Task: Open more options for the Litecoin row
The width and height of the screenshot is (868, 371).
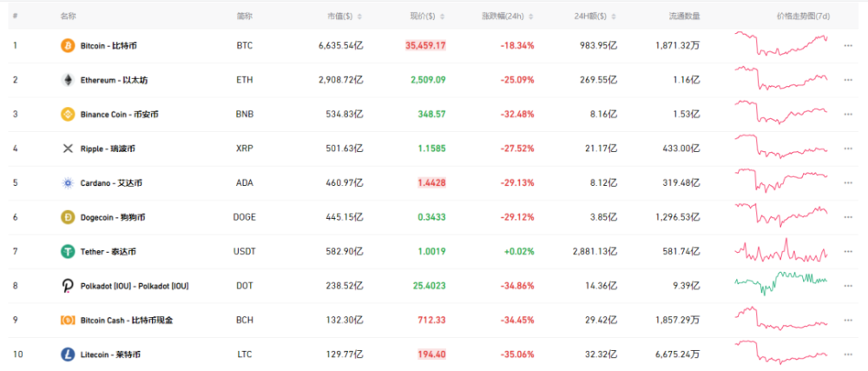Action: pyautogui.click(x=848, y=355)
